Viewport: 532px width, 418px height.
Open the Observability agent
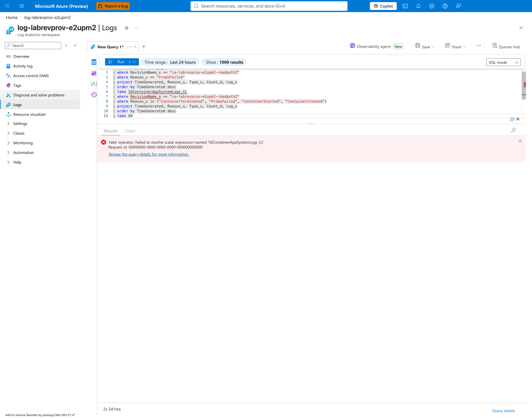(x=377, y=46)
